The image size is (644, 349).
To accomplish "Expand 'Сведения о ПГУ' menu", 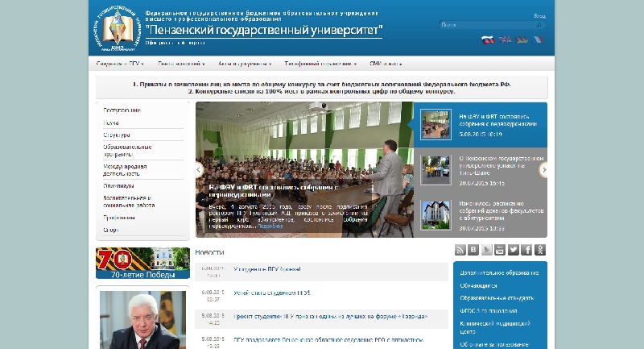I will click(120, 64).
